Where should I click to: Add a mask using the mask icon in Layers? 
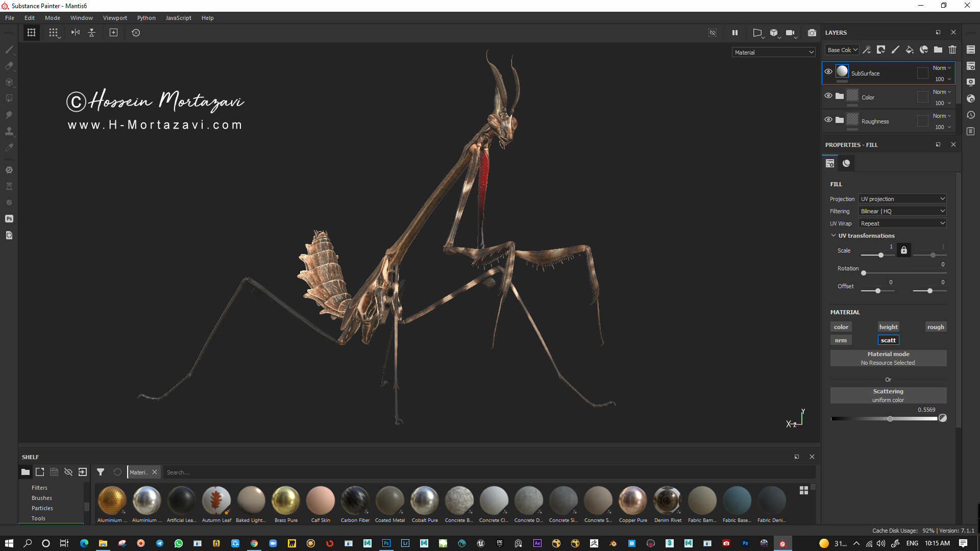(881, 49)
